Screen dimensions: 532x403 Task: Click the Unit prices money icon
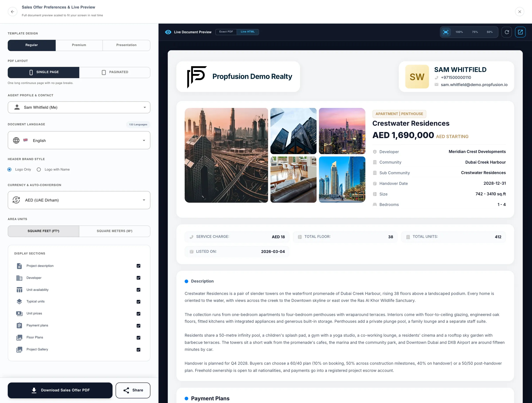click(x=19, y=313)
